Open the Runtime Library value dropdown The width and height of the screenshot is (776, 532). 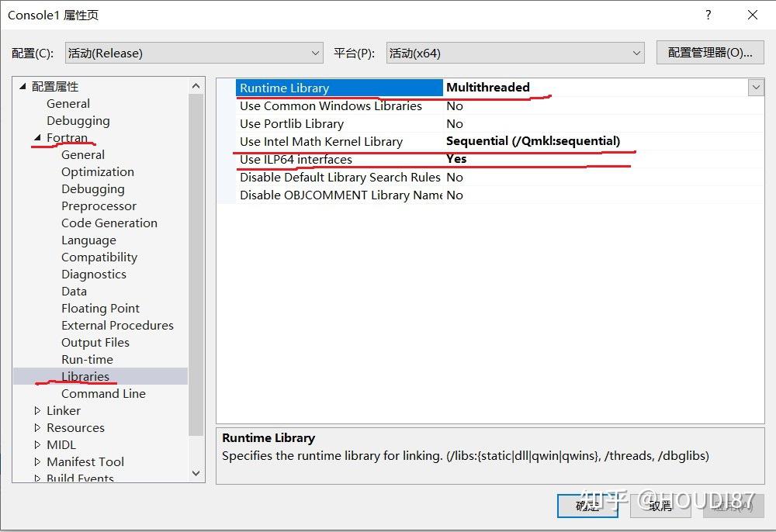tap(757, 88)
